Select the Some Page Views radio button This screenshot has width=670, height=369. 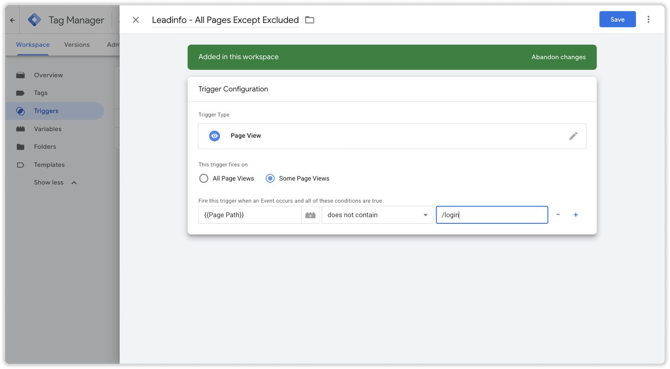pos(270,179)
